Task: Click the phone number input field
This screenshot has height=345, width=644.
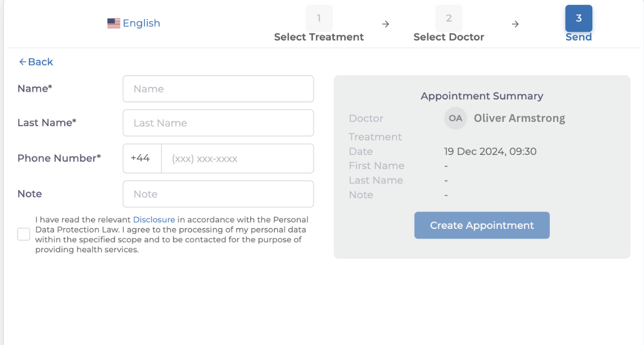Action: [237, 159]
